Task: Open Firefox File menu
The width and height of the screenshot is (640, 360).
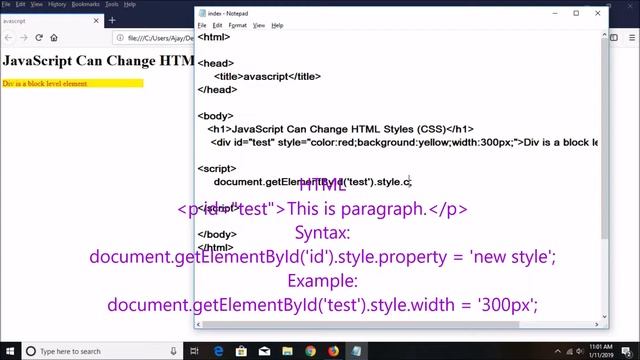Action: click(6, 4)
